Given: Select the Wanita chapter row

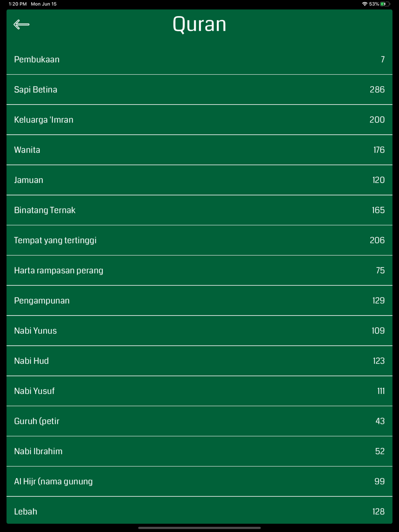Looking at the screenshot, I should (199, 150).
